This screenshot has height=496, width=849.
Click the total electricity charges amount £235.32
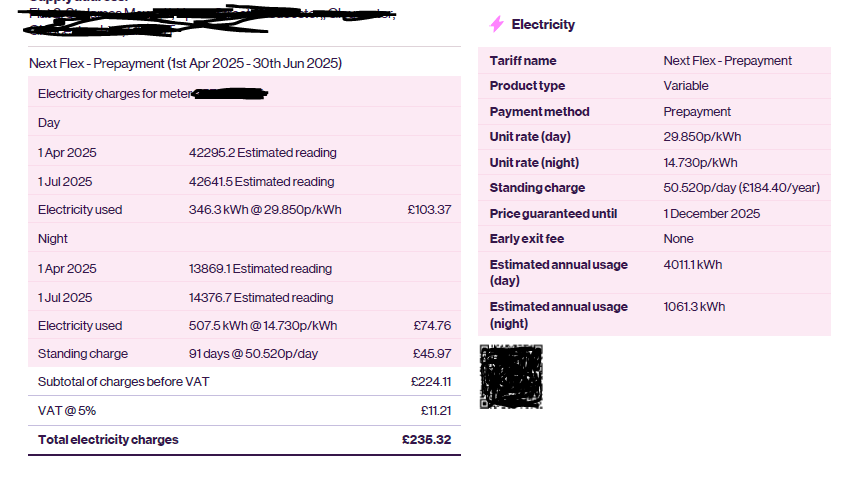[x=426, y=440]
